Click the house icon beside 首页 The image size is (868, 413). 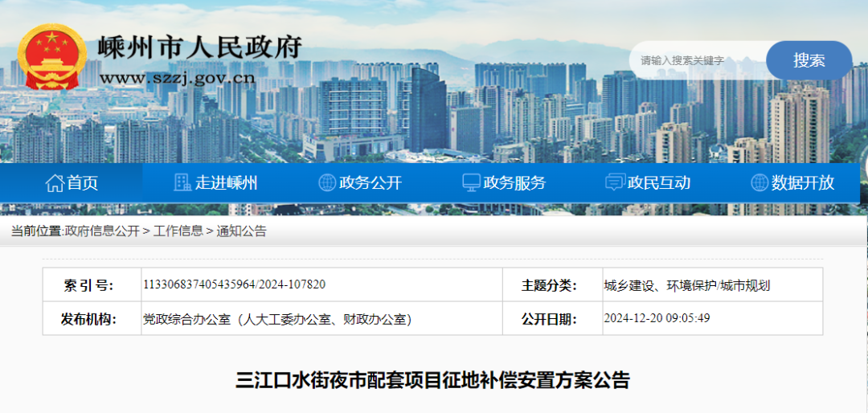[x=55, y=183]
